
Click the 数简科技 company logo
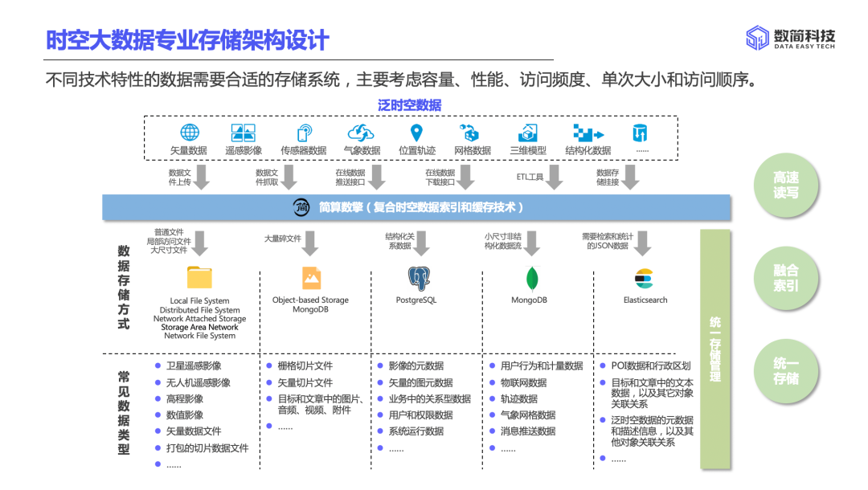(791, 39)
